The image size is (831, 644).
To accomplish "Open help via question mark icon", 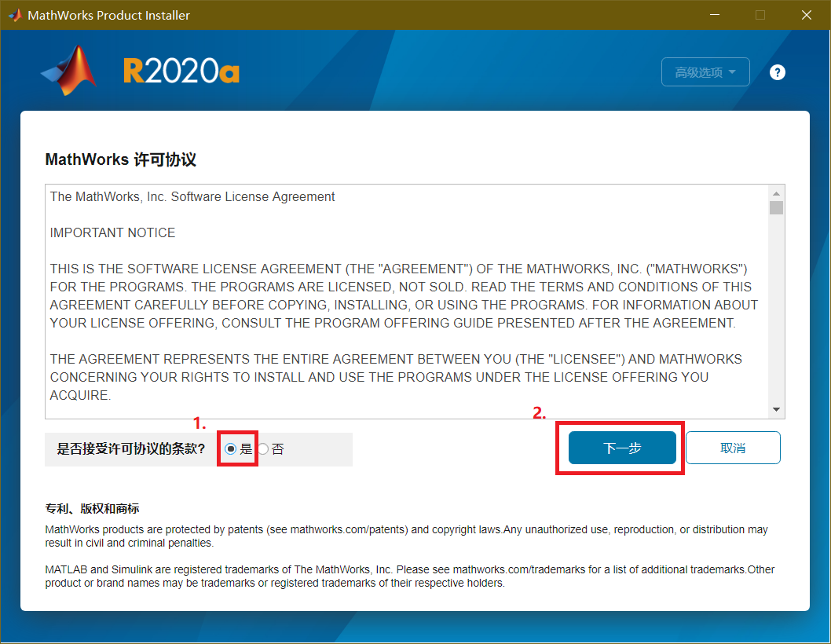I will pyautogui.click(x=777, y=72).
